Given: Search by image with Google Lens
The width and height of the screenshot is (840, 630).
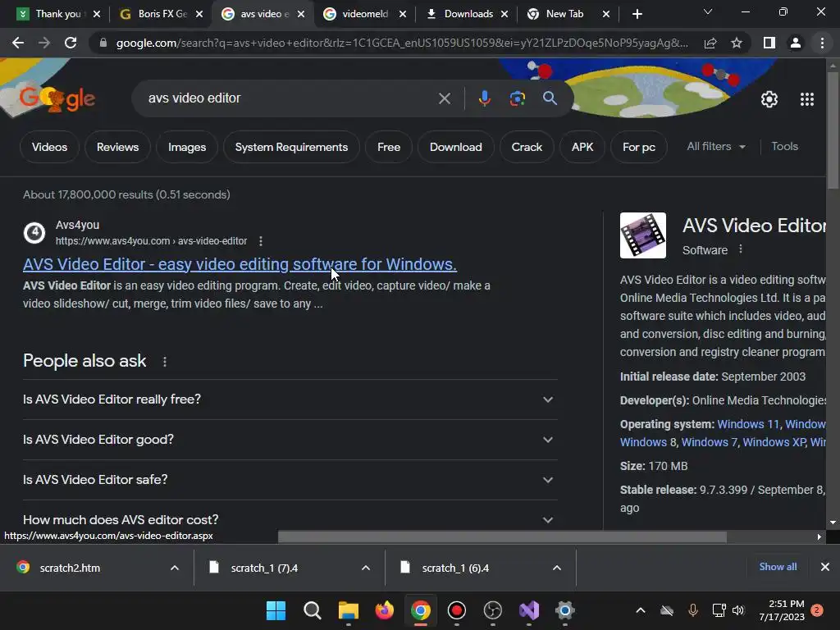Looking at the screenshot, I should pyautogui.click(x=517, y=98).
